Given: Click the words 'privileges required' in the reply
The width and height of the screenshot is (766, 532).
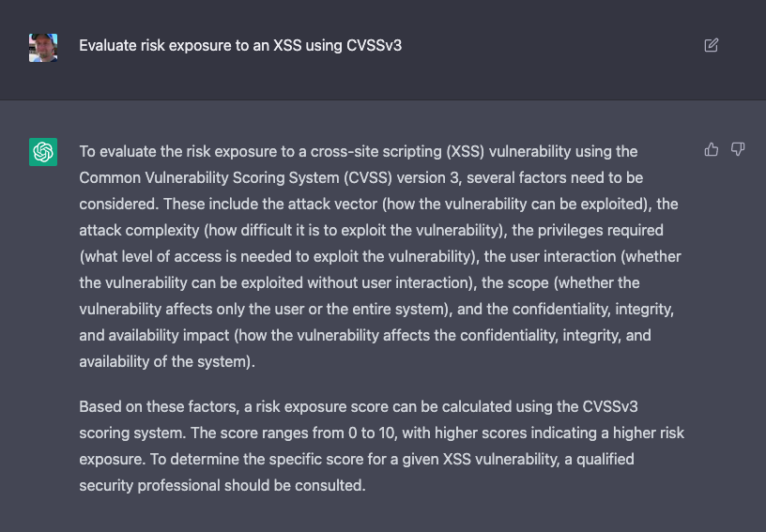Looking at the screenshot, I should click(x=601, y=231).
